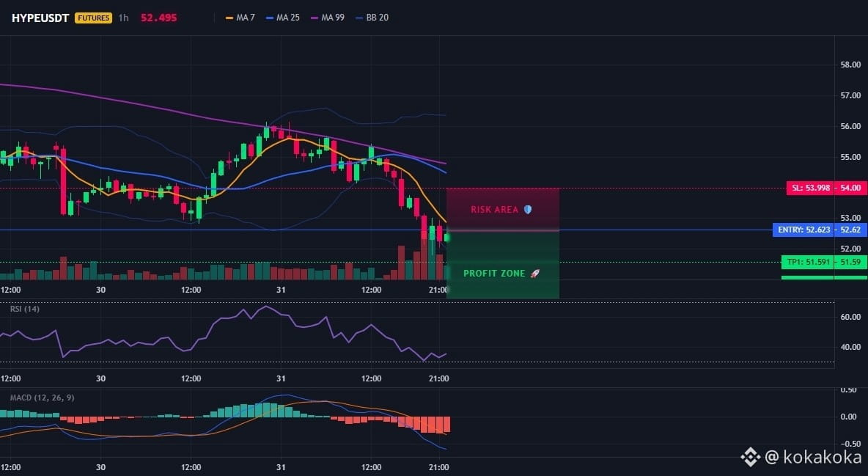Click the rocket icon next to PROFIT ZONE
This screenshot has width=868, height=476.
(x=534, y=273)
